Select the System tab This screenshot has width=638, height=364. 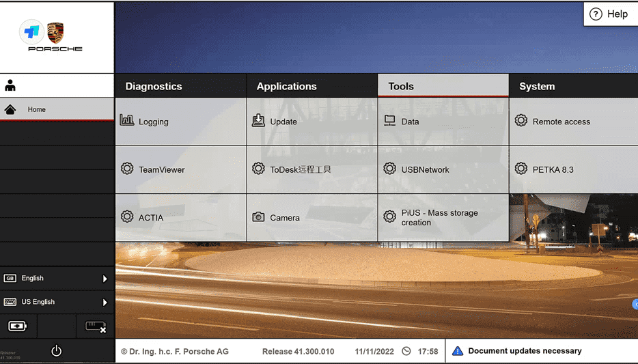[574, 86]
